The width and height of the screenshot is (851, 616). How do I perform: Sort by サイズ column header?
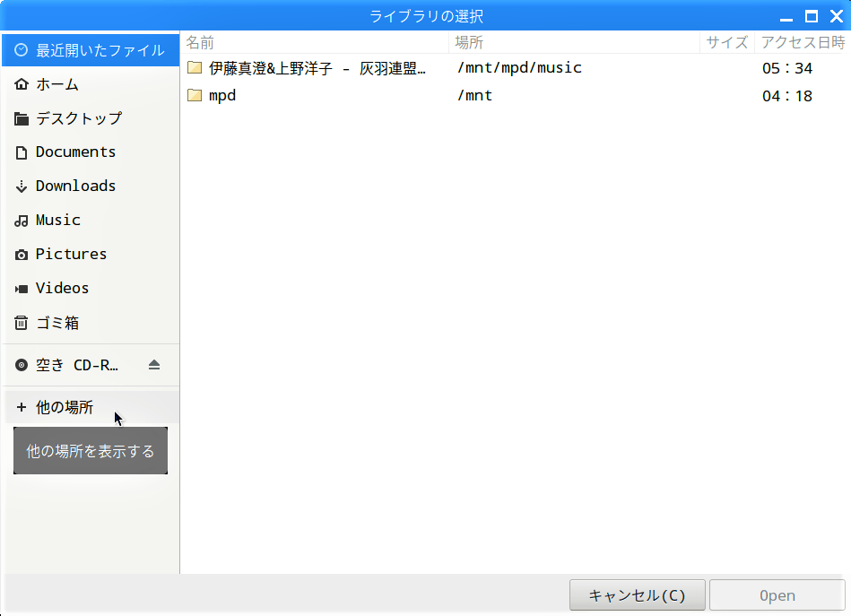[x=727, y=42]
